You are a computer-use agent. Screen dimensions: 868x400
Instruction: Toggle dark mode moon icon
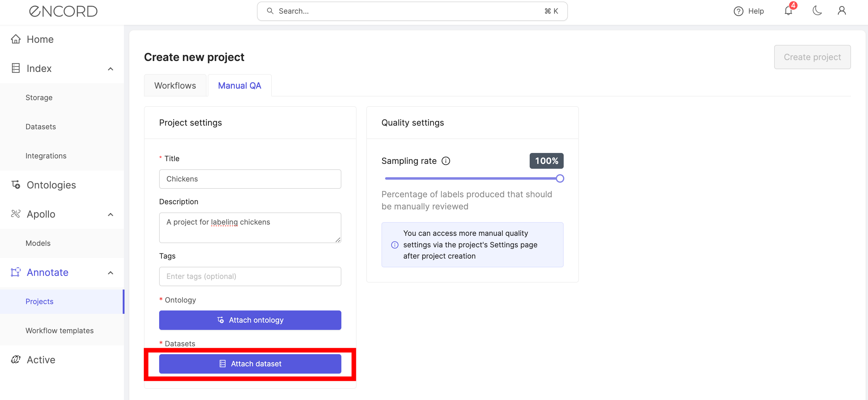click(x=817, y=11)
